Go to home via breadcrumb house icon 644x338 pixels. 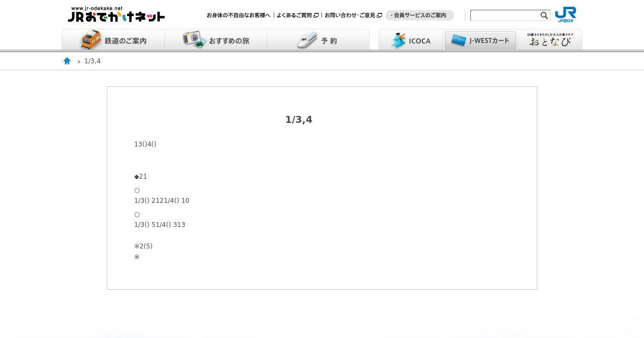pos(67,61)
